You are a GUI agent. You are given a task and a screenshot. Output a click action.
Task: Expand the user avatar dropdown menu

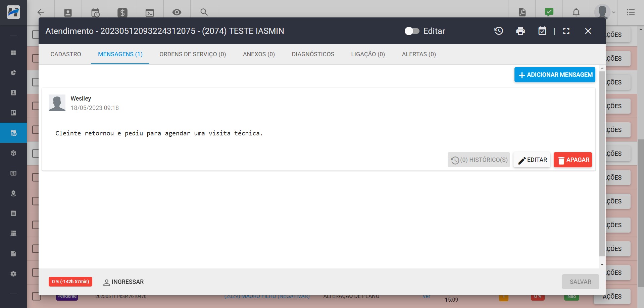click(605, 12)
